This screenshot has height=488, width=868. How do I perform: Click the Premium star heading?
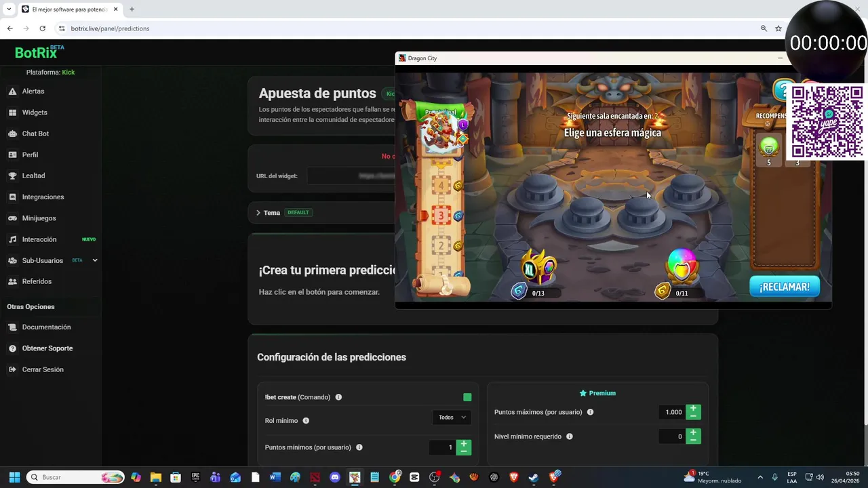tap(597, 393)
